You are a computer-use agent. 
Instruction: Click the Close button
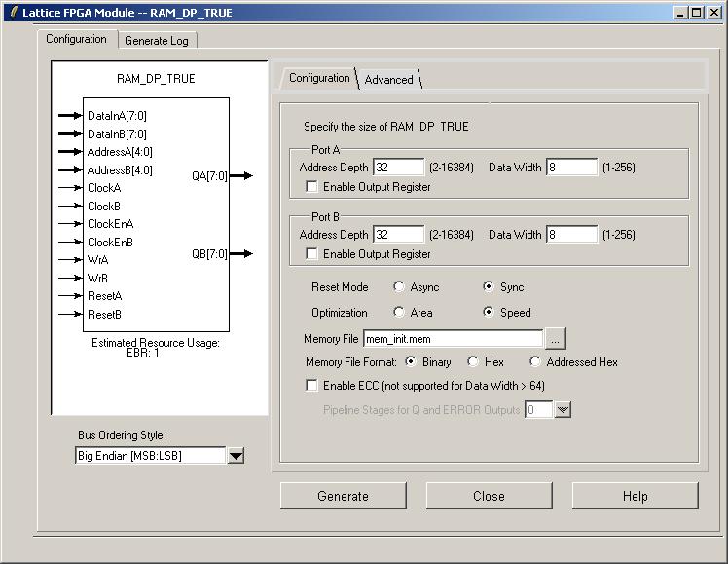(x=489, y=496)
